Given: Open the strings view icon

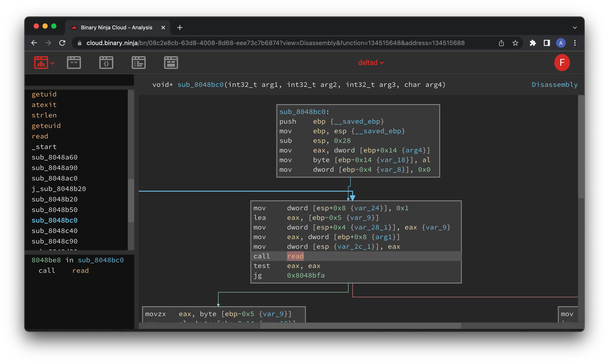Looking at the screenshot, I should (74, 63).
